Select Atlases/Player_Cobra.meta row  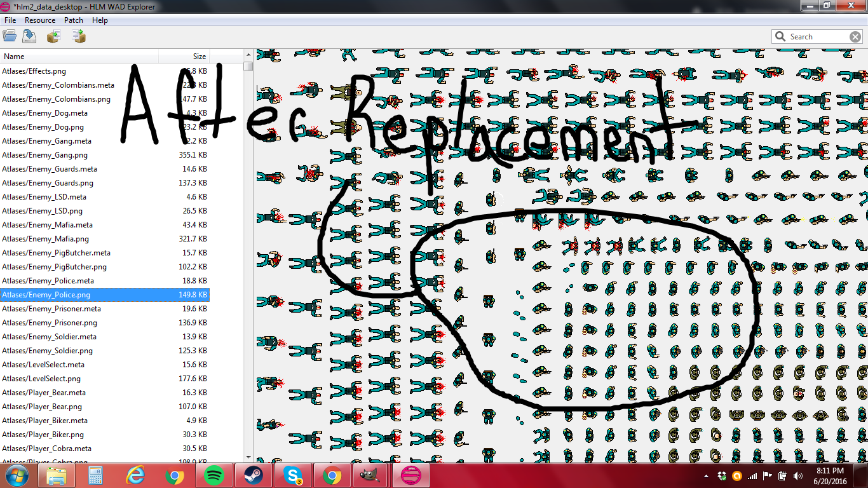104,449
